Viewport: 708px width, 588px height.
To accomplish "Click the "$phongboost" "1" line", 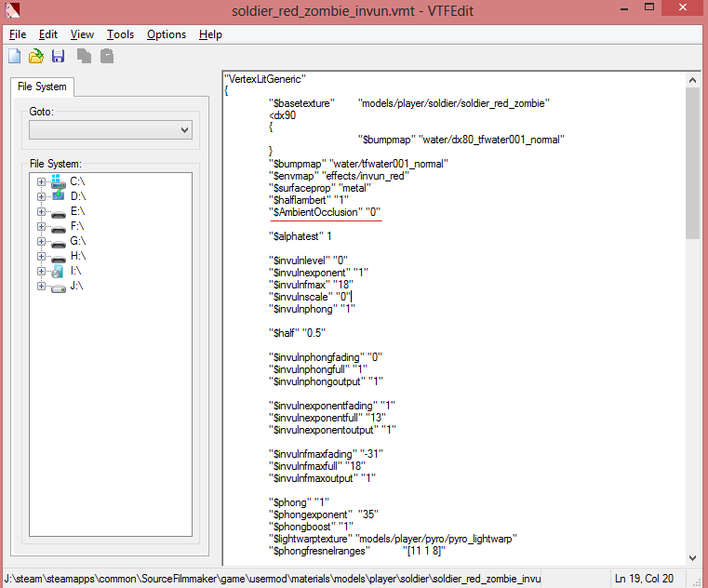I will pyautogui.click(x=311, y=527).
